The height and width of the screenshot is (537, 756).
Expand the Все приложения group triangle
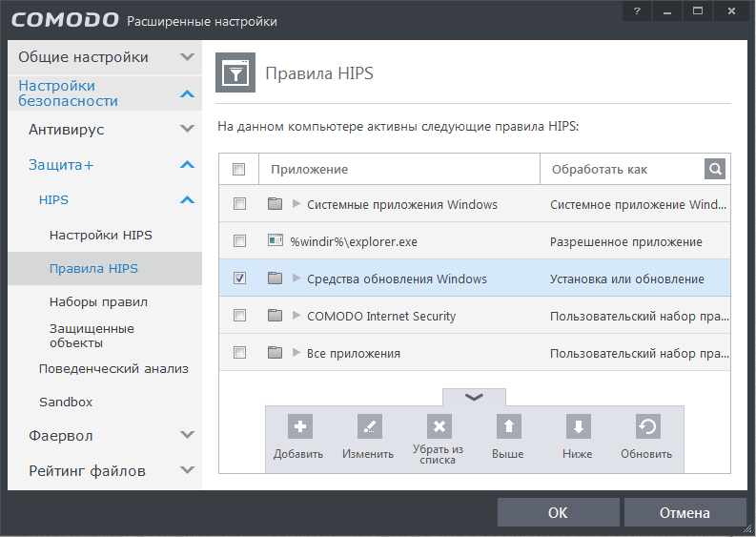point(296,353)
